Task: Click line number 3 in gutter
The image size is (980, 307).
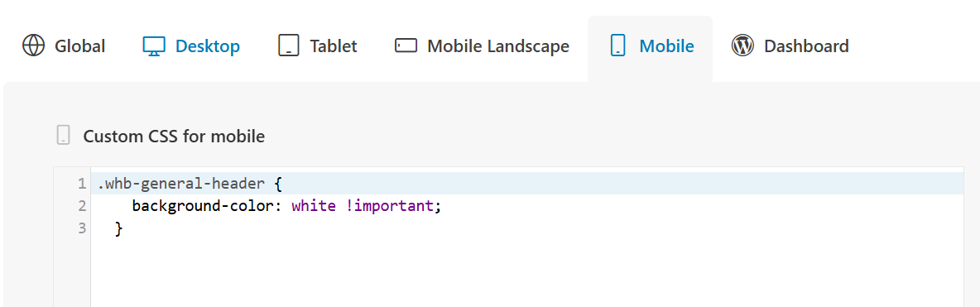Action: coord(81,228)
